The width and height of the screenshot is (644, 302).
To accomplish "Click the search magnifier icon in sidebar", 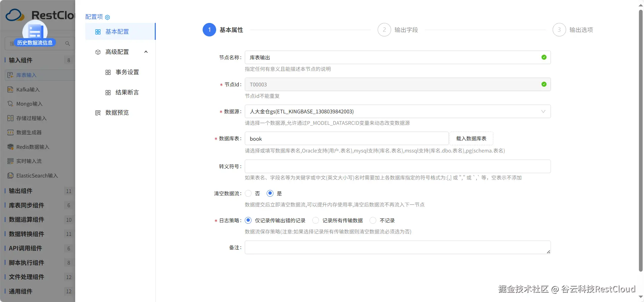I will tap(67, 44).
